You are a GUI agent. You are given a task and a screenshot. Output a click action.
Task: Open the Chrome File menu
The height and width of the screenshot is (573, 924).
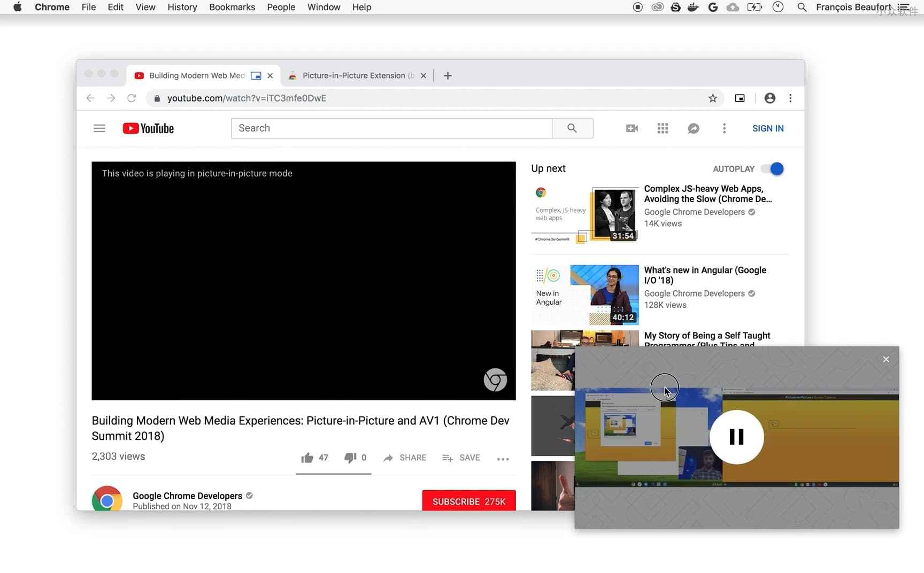point(89,7)
